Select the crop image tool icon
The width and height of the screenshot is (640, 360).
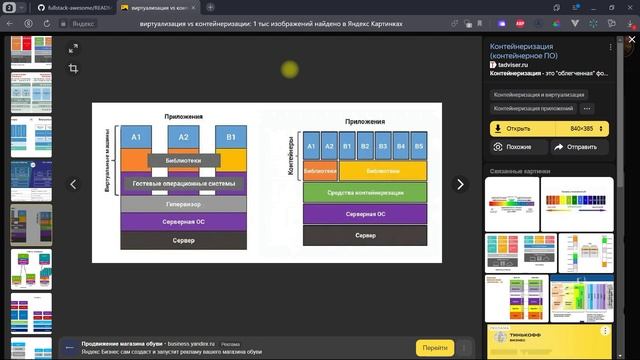73,68
